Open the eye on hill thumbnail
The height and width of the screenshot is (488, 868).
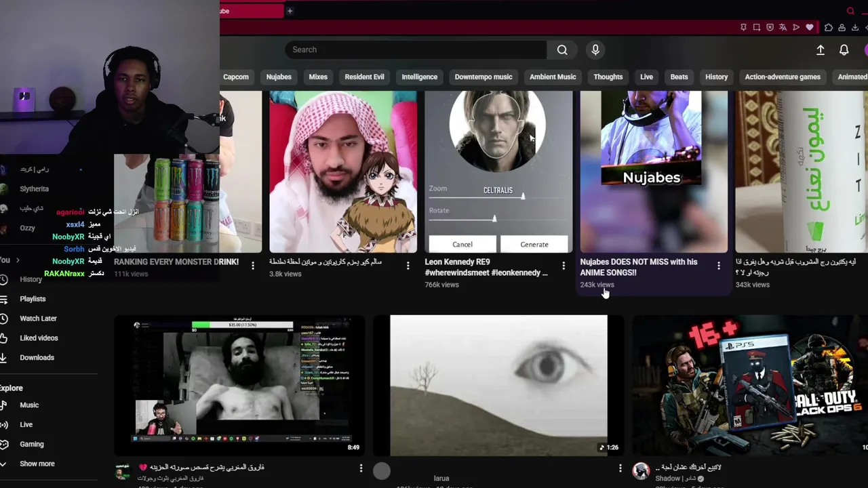[x=498, y=385]
